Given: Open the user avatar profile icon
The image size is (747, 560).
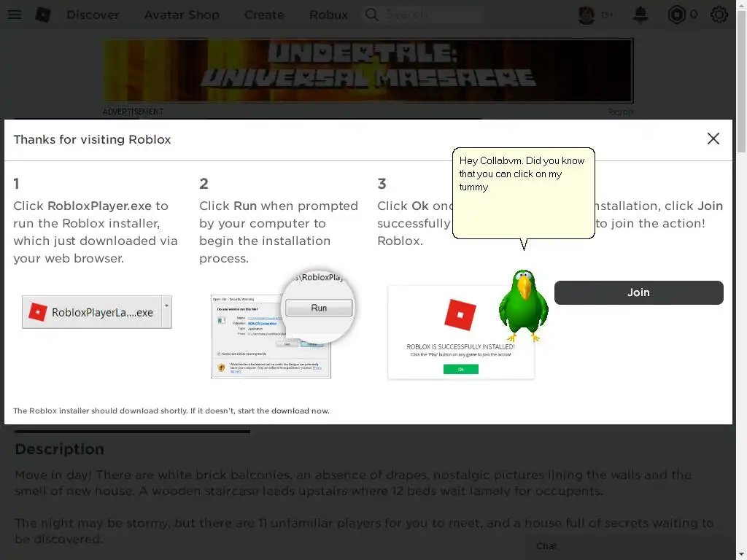Looking at the screenshot, I should (x=586, y=15).
